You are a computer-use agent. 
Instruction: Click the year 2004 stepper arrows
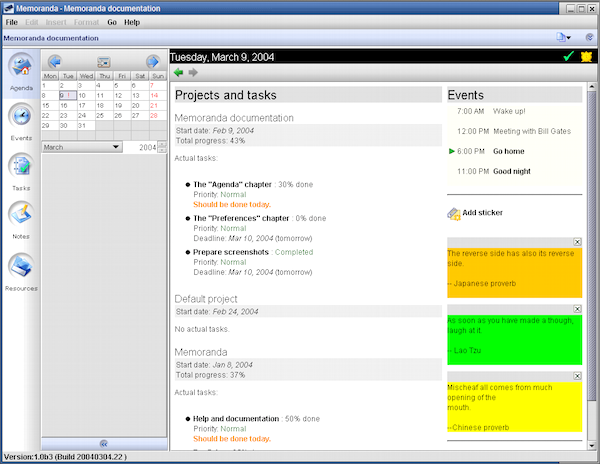(162, 147)
